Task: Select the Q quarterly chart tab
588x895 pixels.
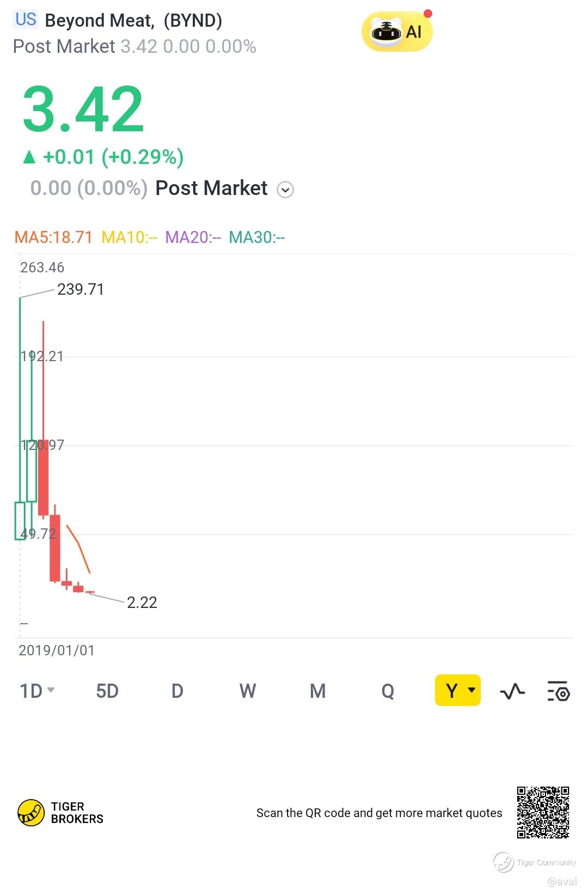Action: 388,691
